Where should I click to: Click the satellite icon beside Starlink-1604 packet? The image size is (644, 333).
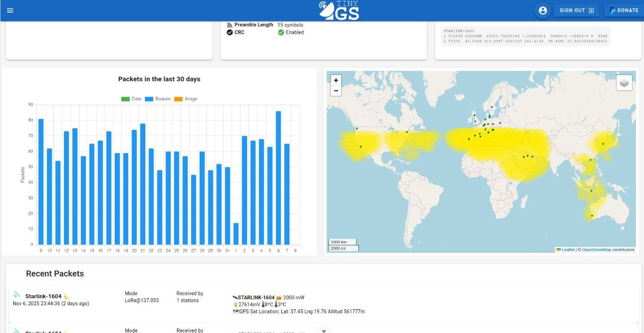(x=17, y=295)
